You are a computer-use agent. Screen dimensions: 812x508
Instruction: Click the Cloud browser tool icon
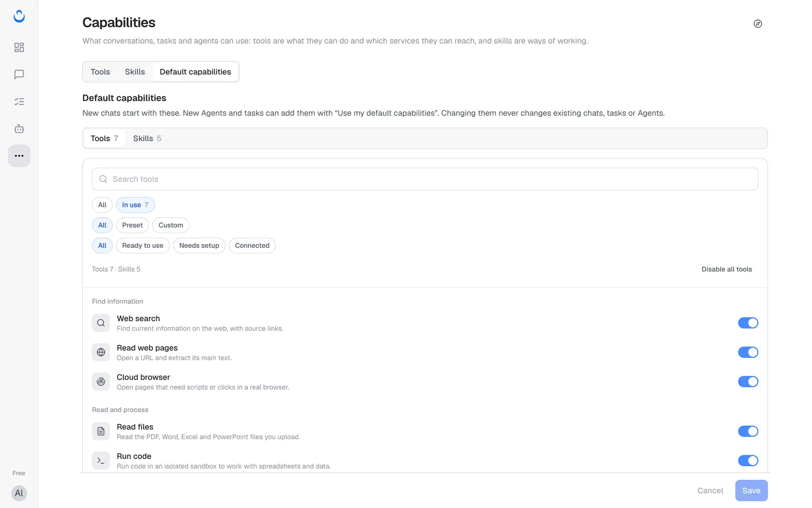pos(101,382)
